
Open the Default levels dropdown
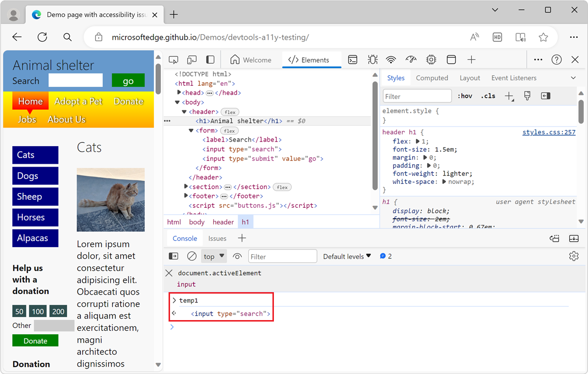point(347,256)
